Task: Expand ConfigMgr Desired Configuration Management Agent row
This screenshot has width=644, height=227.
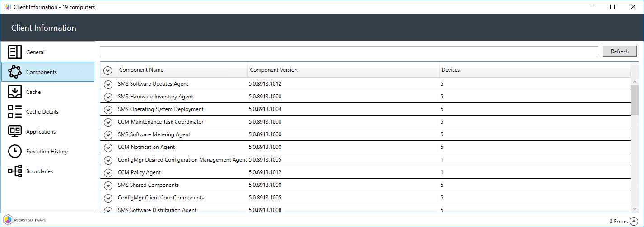Action: tap(107, 160)
